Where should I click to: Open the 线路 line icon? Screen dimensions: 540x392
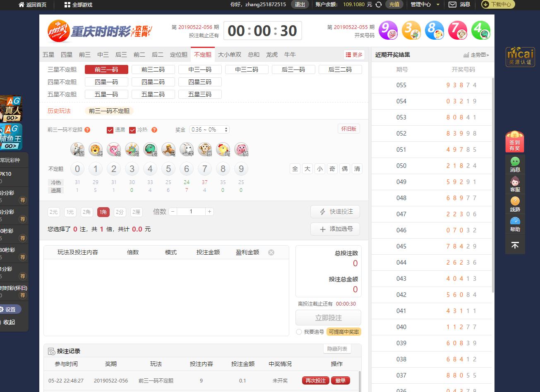(x=515, y=204)
